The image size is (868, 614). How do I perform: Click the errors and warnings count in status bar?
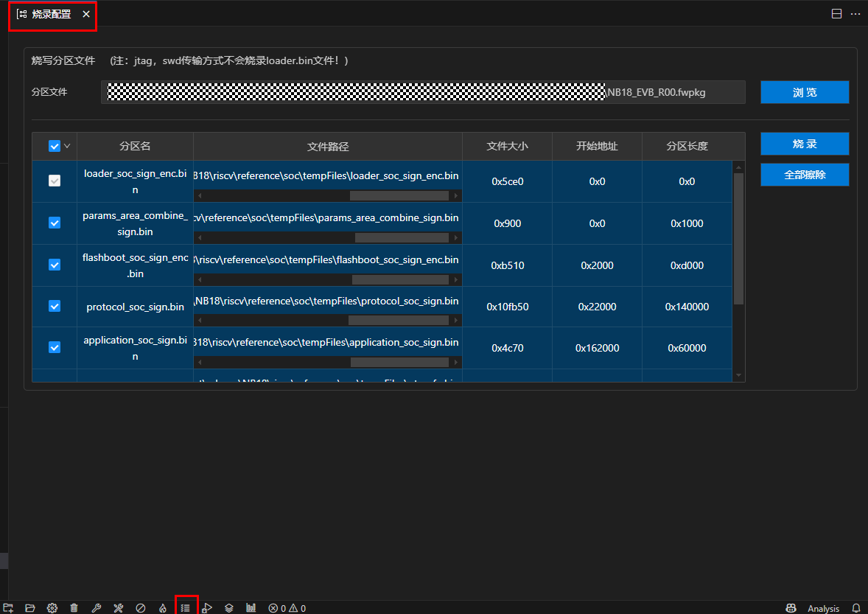pyautogui.click(x=287, y=608)
